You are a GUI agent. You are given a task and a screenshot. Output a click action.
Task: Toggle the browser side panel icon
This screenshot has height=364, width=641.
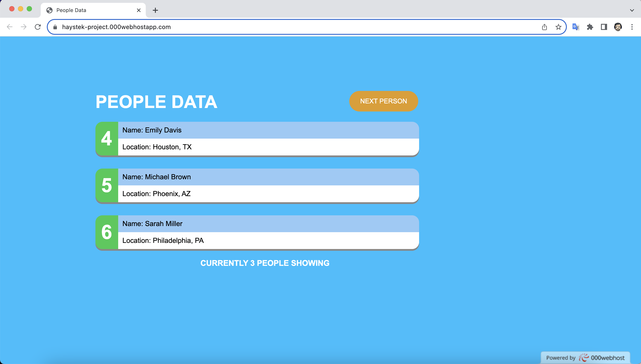(604, 27)
